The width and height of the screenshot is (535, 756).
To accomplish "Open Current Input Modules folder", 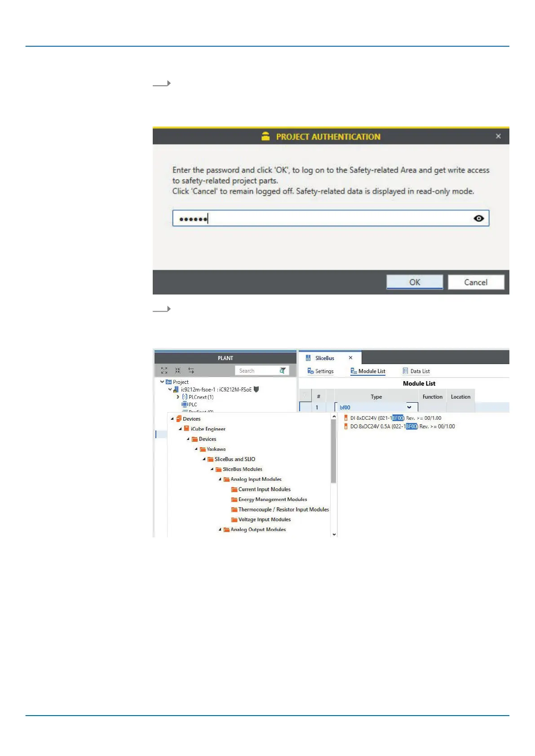I will 265,489.
